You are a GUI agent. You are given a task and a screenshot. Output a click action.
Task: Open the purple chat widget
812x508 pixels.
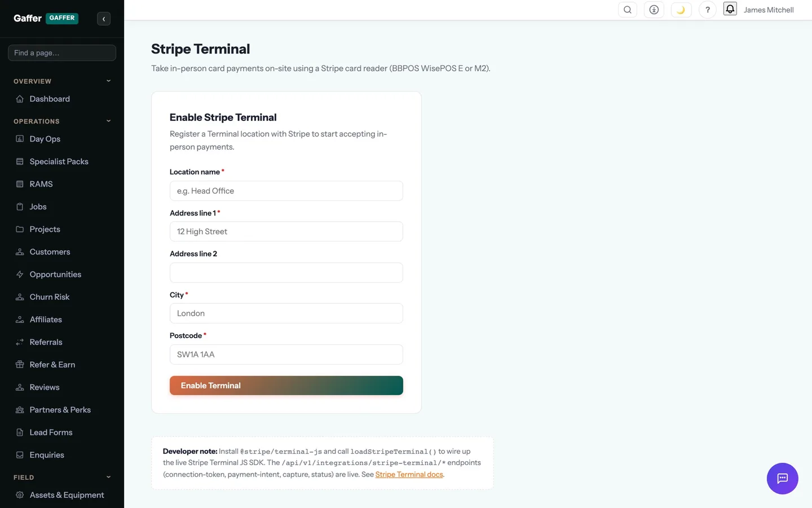pos(783,479)
